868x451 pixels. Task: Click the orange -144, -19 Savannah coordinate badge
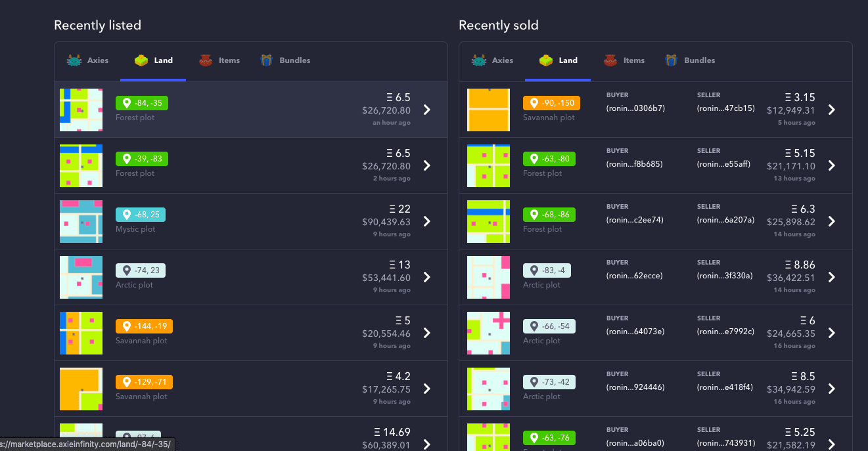(x=145, y=326)
